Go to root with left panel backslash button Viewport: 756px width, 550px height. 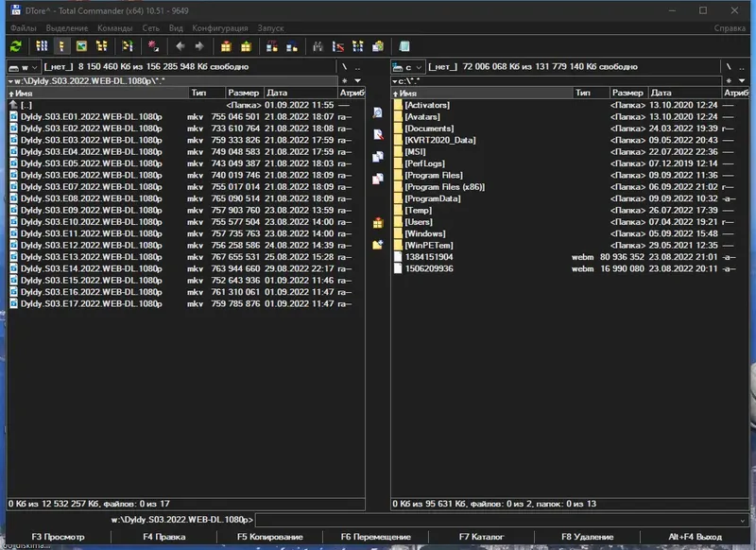click(x=344, y=67)
